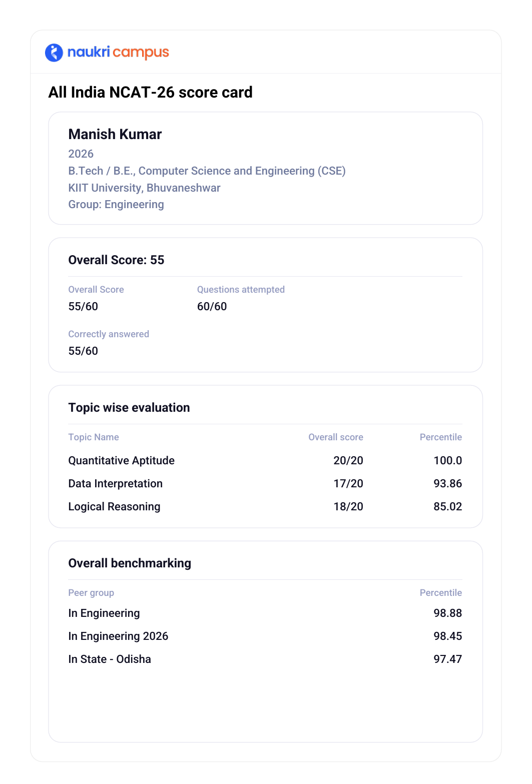Select the All India NCAT-26 score card heading
The height and width of the screenshot is (784, 532).
click(150, 93)
